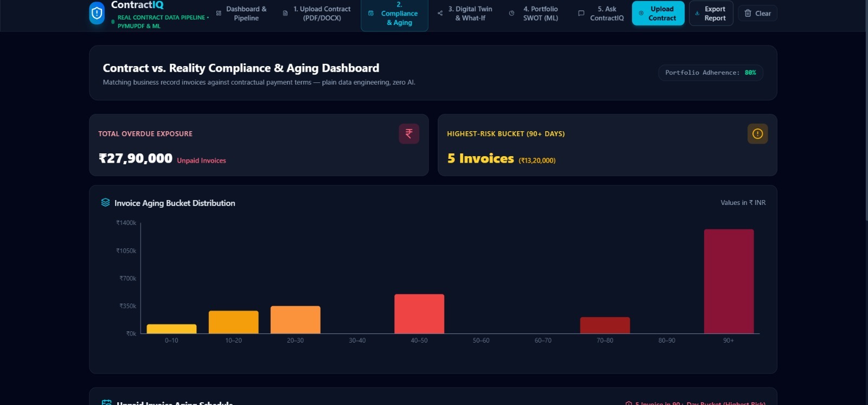Click the ContractIQ shield logo icon
868x405 pixels.
click(x=97, y=14)
